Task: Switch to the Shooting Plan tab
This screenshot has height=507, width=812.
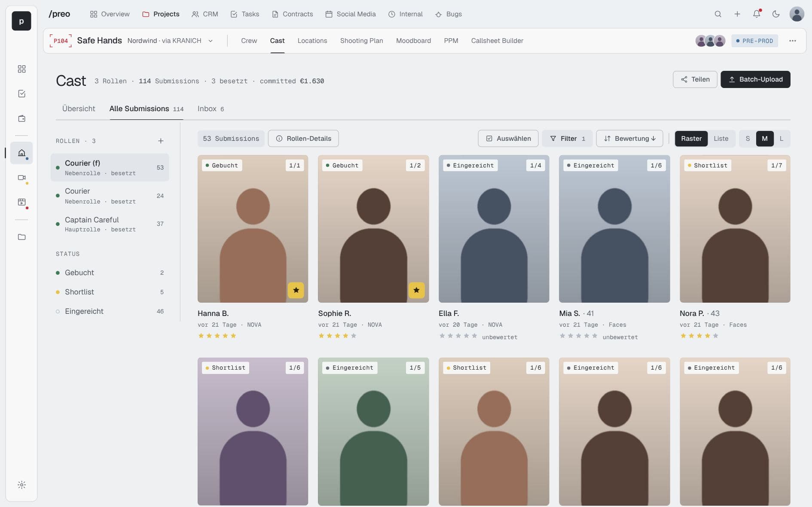Action: 361,41
